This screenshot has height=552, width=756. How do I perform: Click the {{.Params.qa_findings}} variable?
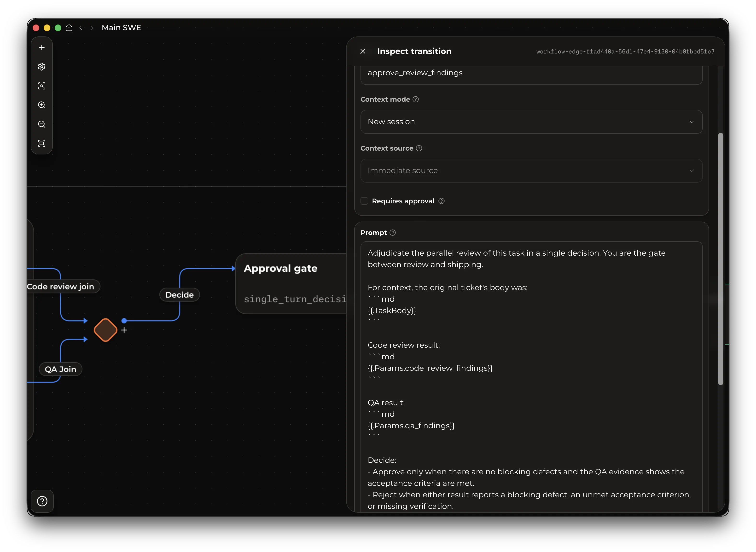pos(411,425)
